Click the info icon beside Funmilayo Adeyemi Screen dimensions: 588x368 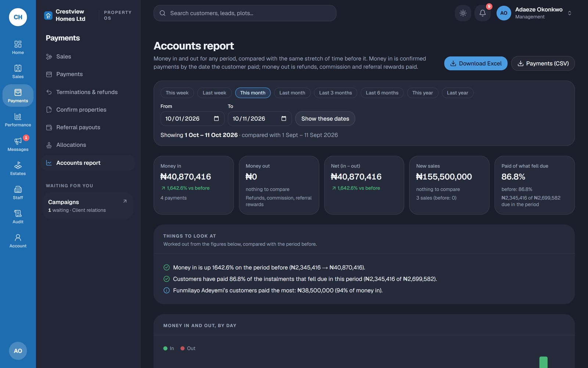click(166, 290)
